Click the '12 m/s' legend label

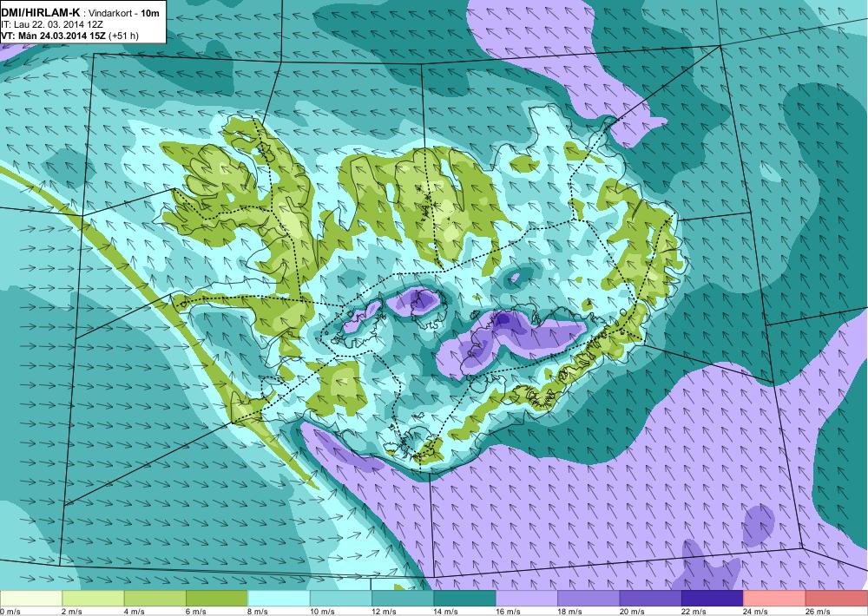click(x=385, y=611)
